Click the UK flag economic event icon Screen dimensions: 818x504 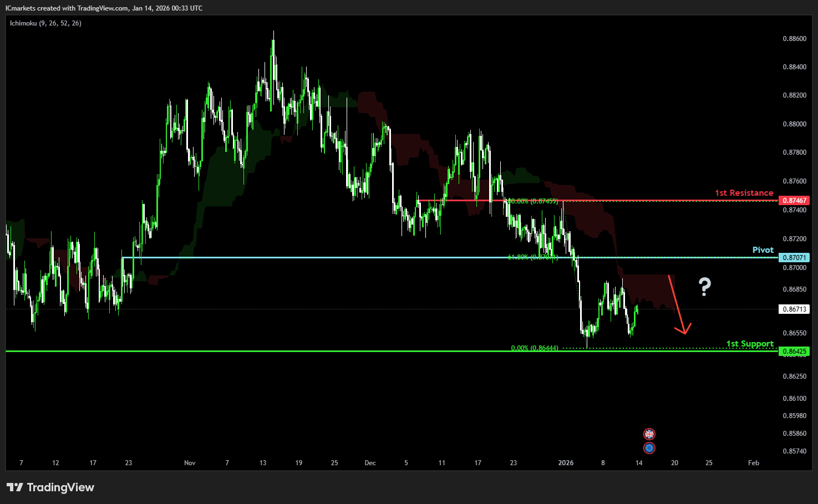649,434
